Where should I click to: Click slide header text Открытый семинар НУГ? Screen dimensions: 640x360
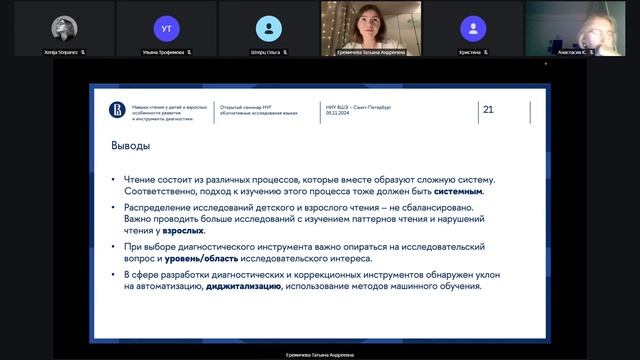coord(246,107)
